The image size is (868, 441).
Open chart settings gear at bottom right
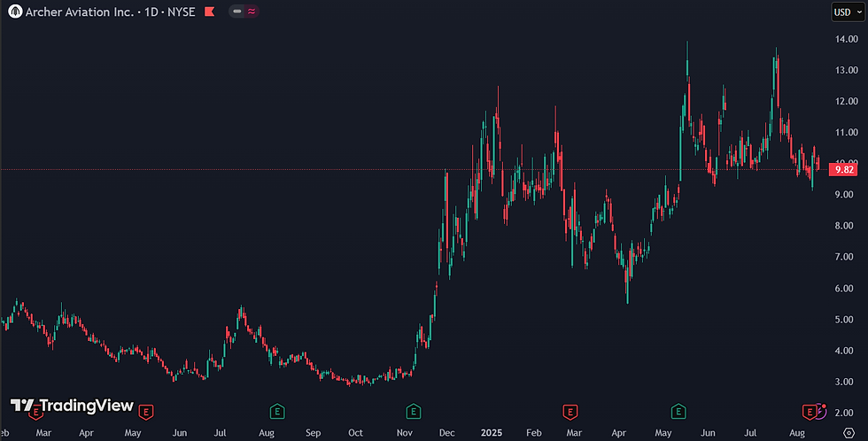pyautogui.click(x=849, y=433)
